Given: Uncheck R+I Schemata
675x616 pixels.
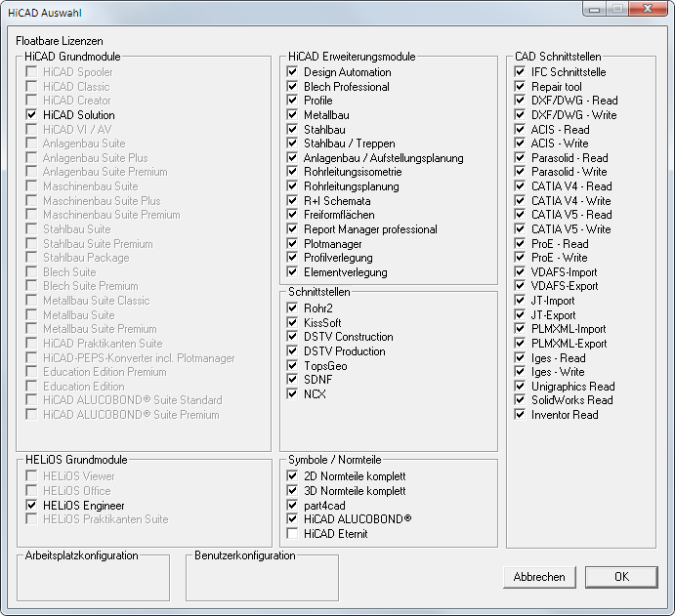Looking at the screenshot, I should (292, 201).
